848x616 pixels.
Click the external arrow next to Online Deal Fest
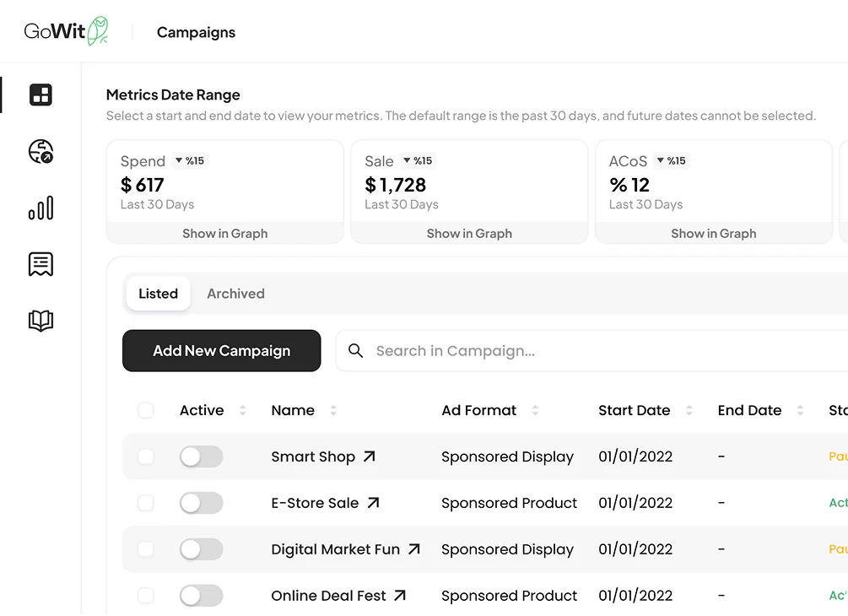click(x=400, y=596)
